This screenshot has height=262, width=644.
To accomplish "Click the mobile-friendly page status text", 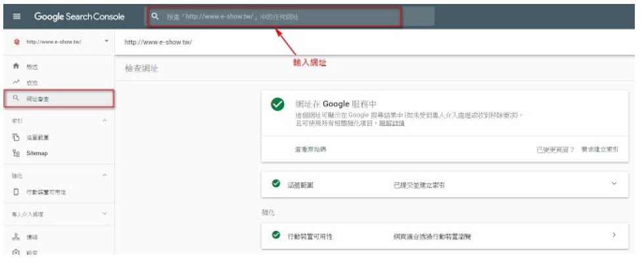I will 432,236.
